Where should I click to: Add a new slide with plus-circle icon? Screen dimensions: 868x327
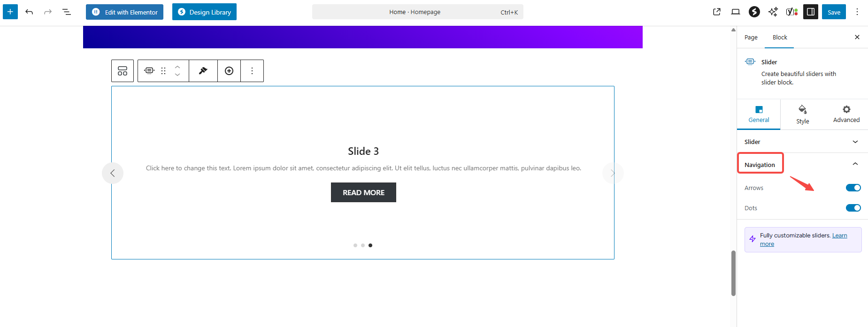click(229, 71)
